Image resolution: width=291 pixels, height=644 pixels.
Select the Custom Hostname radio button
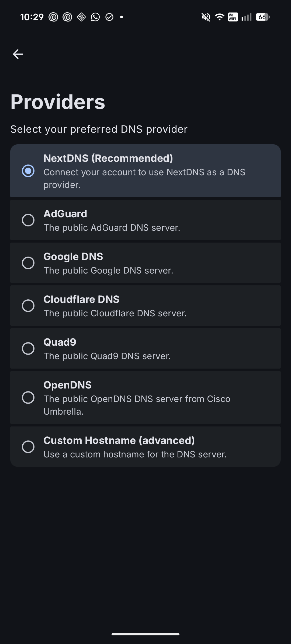coord(28,447)
